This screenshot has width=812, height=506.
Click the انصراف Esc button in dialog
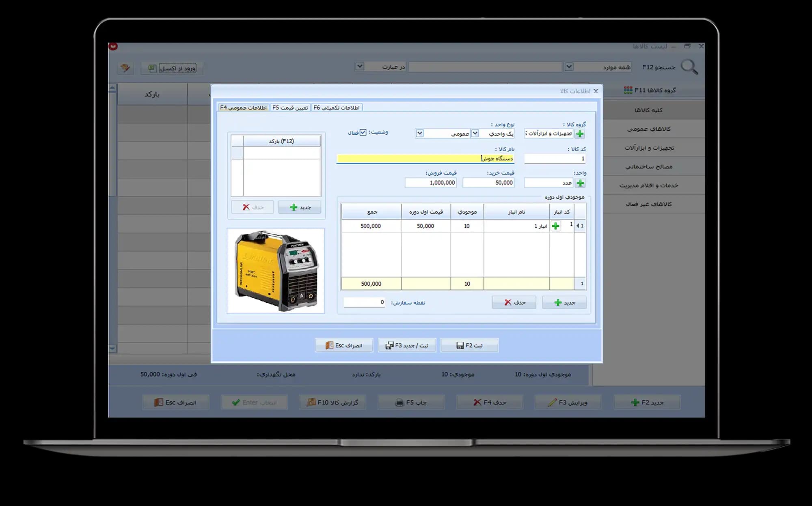tap(344, 345)
